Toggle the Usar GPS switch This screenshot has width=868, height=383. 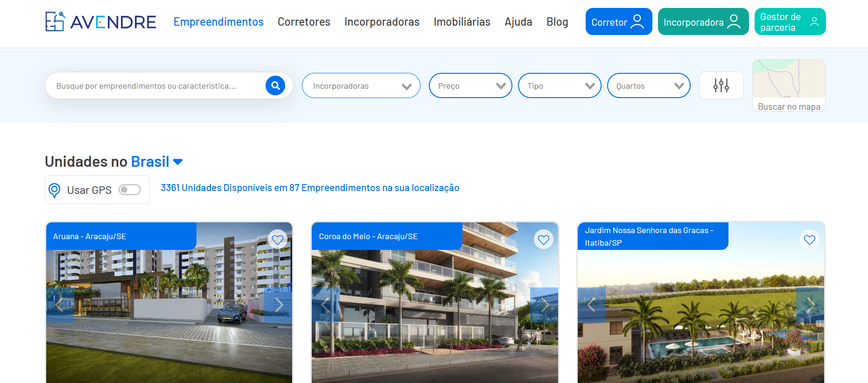(130, 190)
